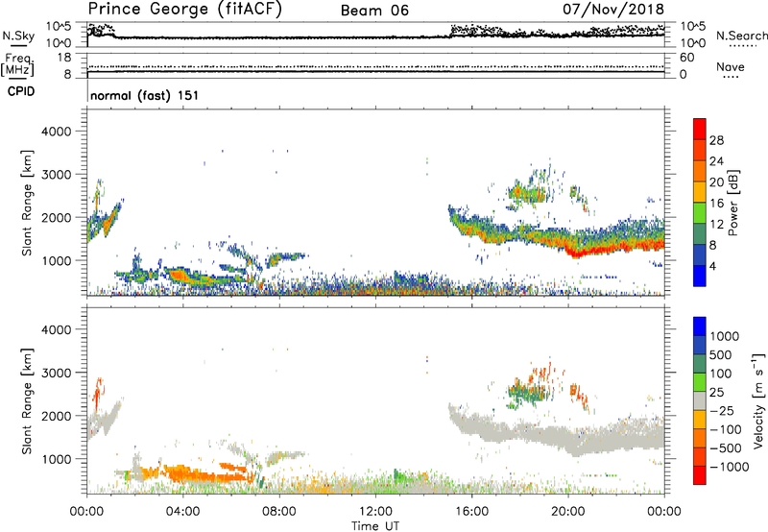Click the "08:00" time tick label
Viewport: 768px width, 532px height.
pos(279,512)
